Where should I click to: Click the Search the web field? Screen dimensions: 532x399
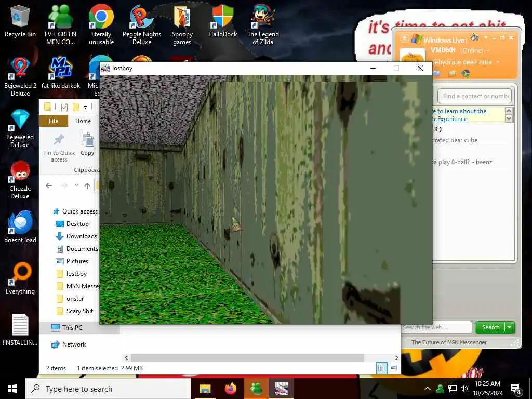[436, 327]
